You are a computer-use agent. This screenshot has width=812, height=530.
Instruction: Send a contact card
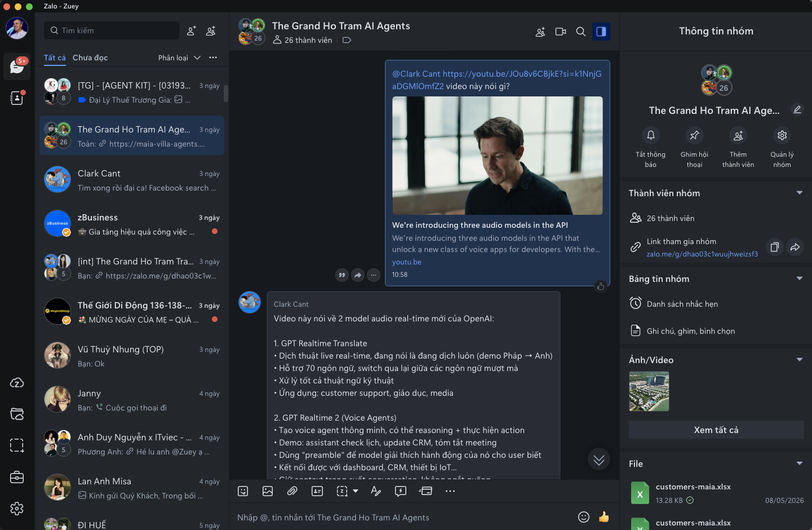pos(317,491)
